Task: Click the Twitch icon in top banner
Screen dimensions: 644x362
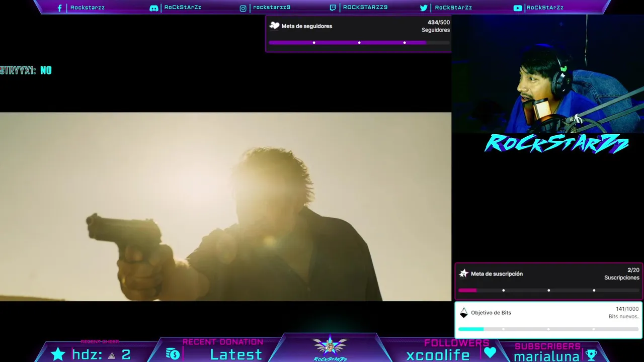Action: [x=333, y=8]
